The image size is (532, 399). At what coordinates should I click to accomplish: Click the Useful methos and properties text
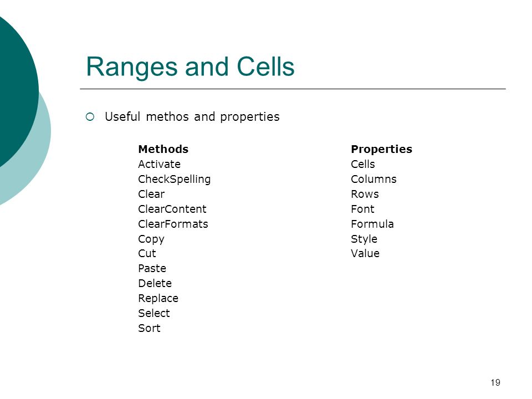click(x=192, y=117)
